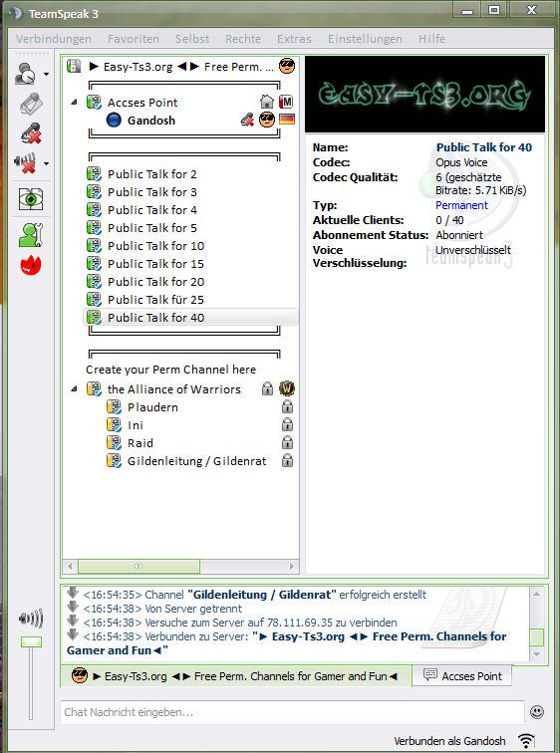Select Public Talk for 20 channel
This screenshot has height=753, width=560.
click(156, 282)
